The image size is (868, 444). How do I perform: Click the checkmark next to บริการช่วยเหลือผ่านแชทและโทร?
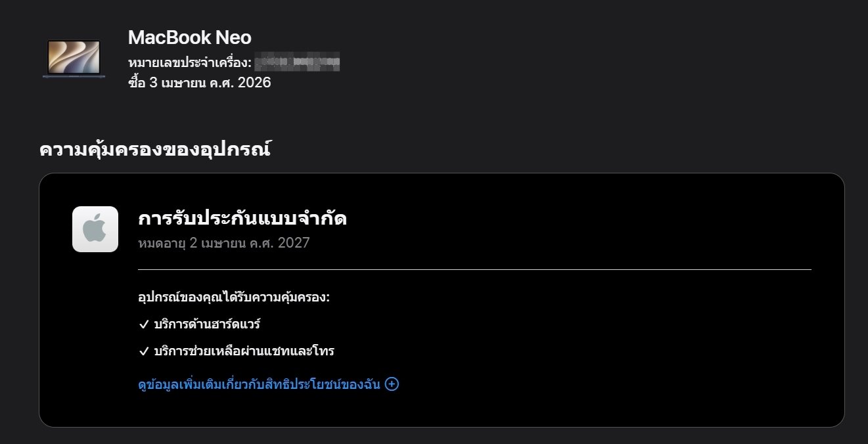point(144,351)
